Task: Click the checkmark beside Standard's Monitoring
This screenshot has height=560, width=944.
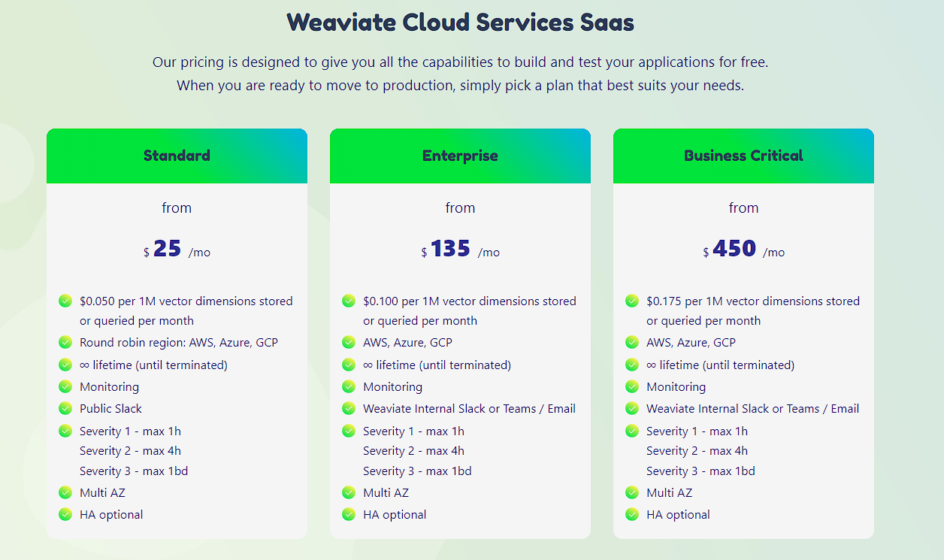Action: [65, 386]
